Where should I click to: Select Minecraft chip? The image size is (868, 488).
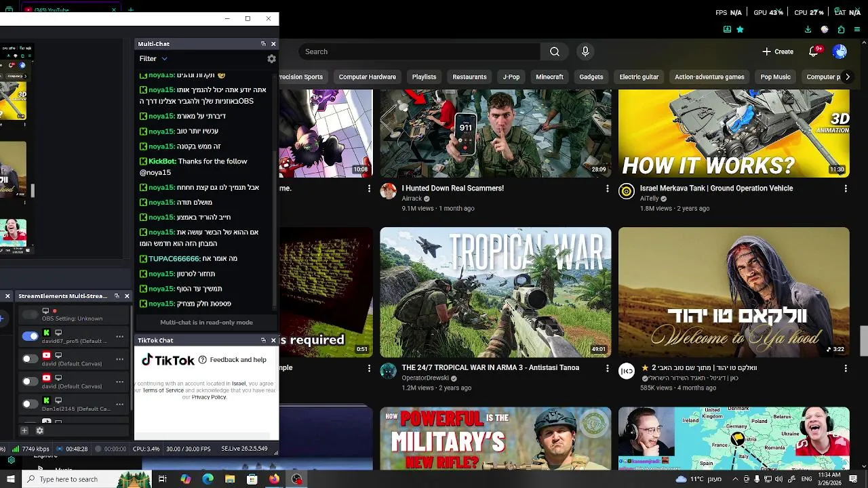coord(549,77)
